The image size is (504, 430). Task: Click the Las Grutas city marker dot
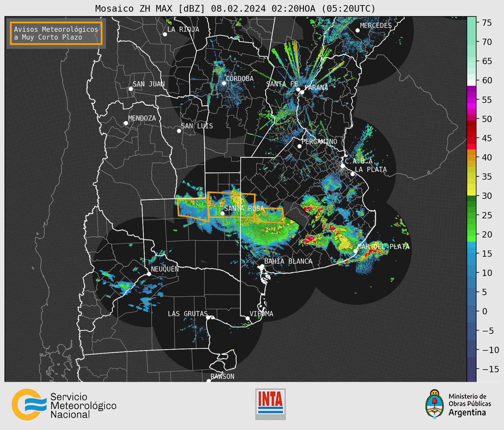point(208,318)
